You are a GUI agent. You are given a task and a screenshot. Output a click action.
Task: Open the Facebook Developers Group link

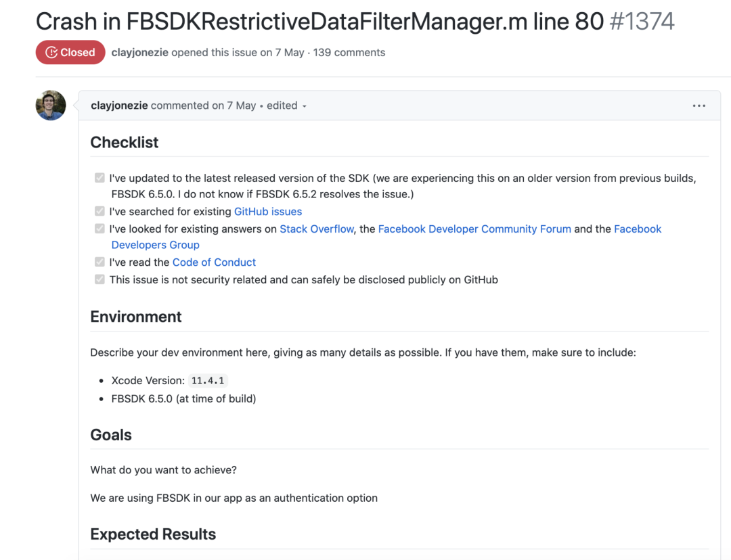[155, 245]
